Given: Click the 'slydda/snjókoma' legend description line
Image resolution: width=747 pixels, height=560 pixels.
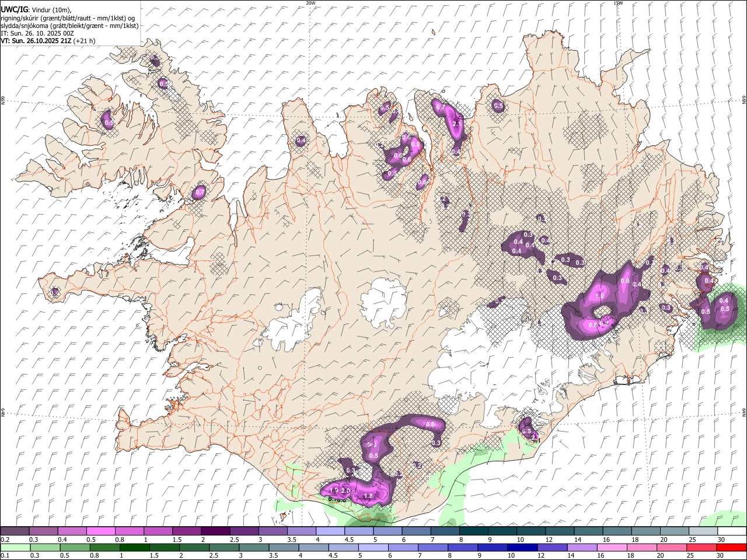Looking at the screenshot, I should pyautogui.click(x=69, y=26).
